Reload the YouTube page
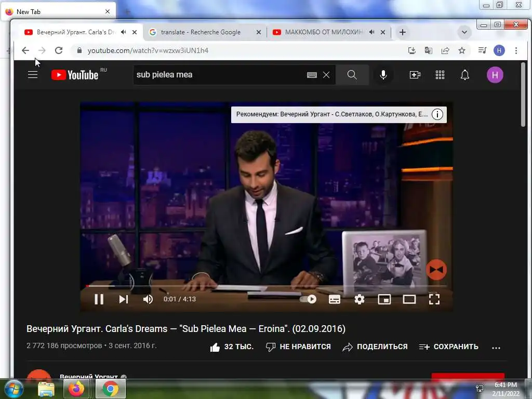 59,50
